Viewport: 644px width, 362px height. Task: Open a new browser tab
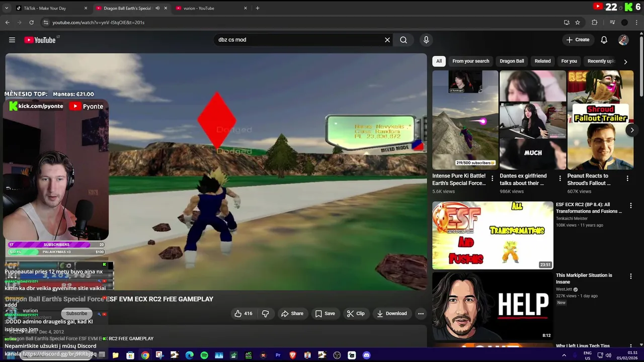(x=257, y=8)
